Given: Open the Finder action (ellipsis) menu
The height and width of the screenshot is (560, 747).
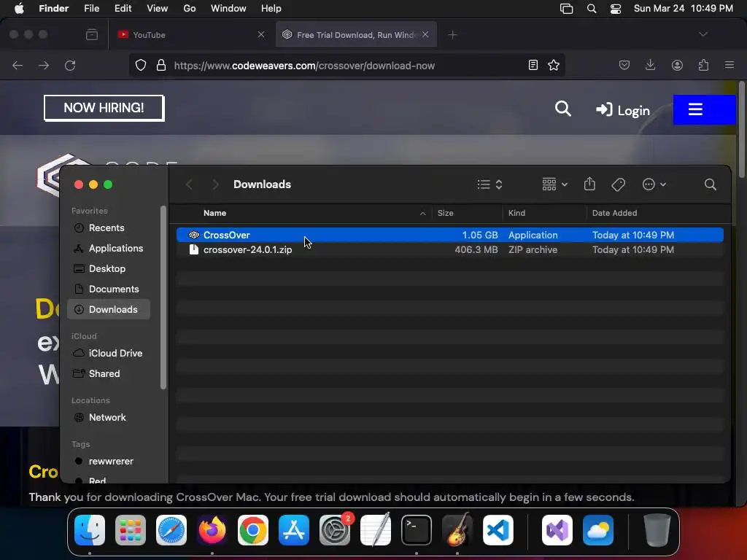Looking at the screenshot, I should 654,184.
